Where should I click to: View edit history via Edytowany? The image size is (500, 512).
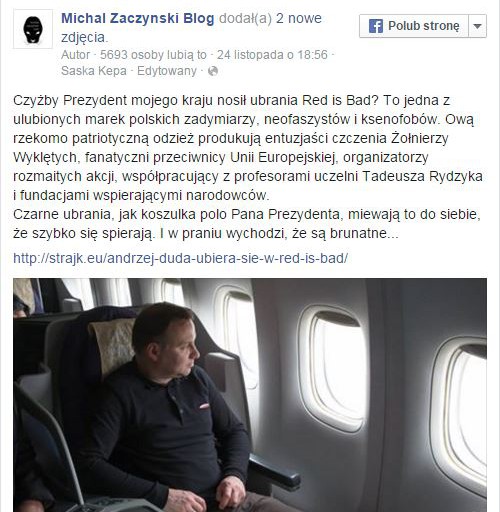click(x=167, y=71)
